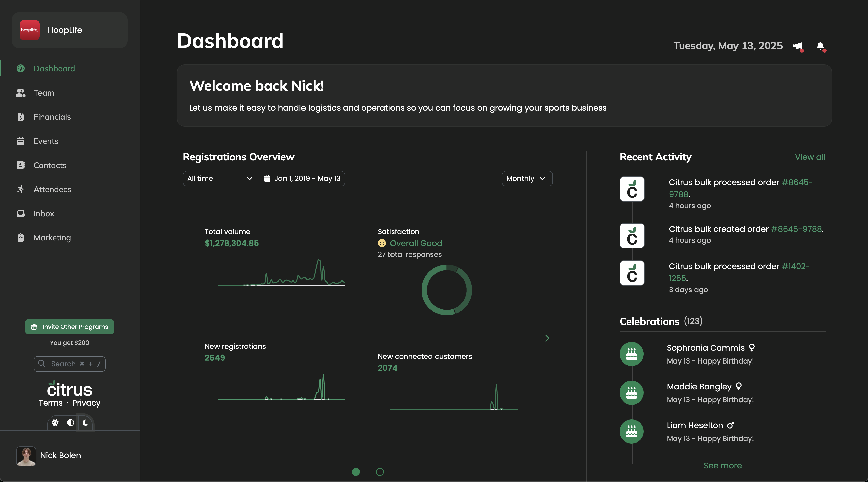868x482 pixels.
Task: Click the Citrus logo on first activity
Action: click(632, 189)
